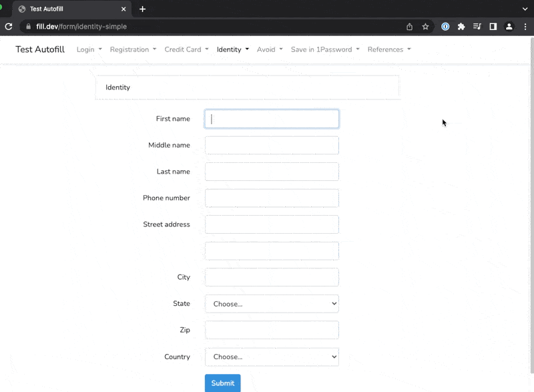Click into the Zip text field
The width and height of the screenshot is (534, 392).
[272, 330]
